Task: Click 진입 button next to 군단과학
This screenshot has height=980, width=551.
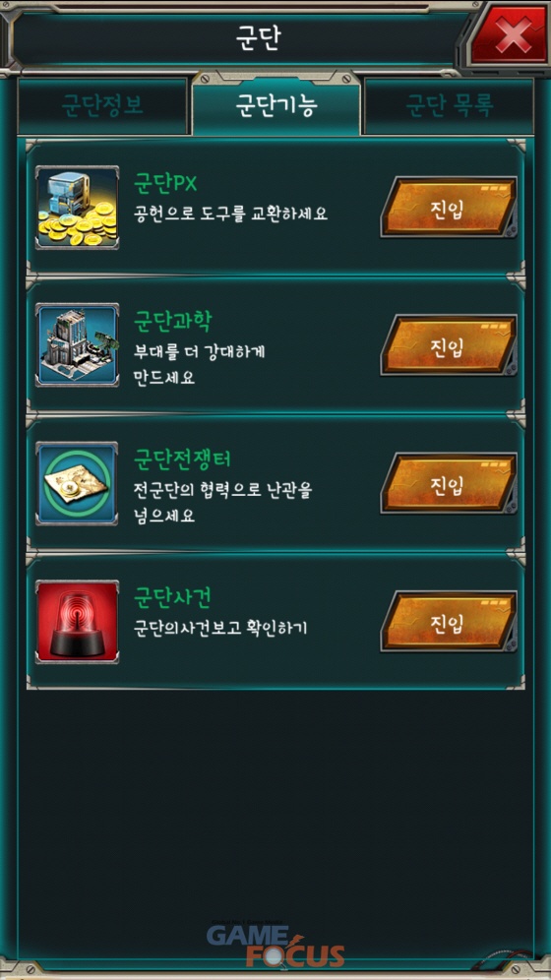Action: tap(449, 345)
